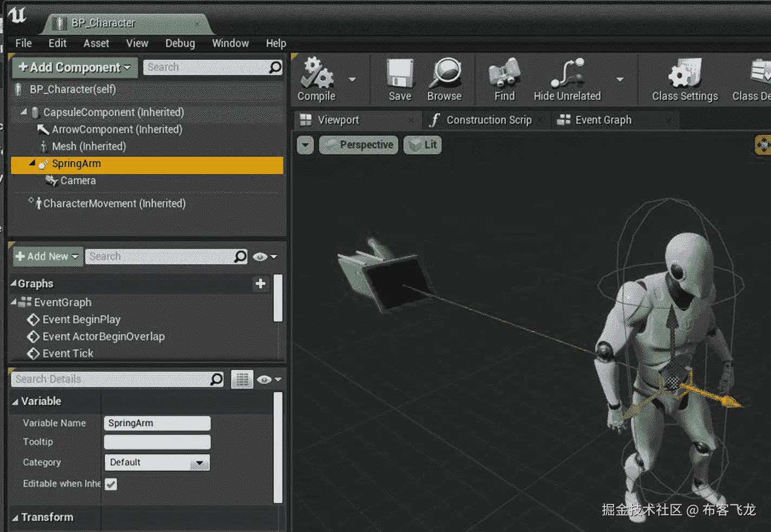Open the viewport options arrow button
The height and width of the screenshot is (532, 771).
click(305, 145)
